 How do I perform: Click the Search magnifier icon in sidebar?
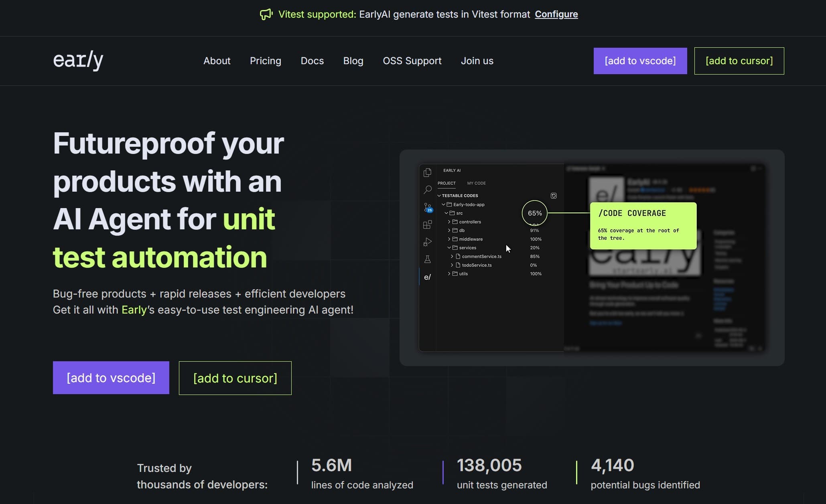pyautogui.click(x=427, y=190)
